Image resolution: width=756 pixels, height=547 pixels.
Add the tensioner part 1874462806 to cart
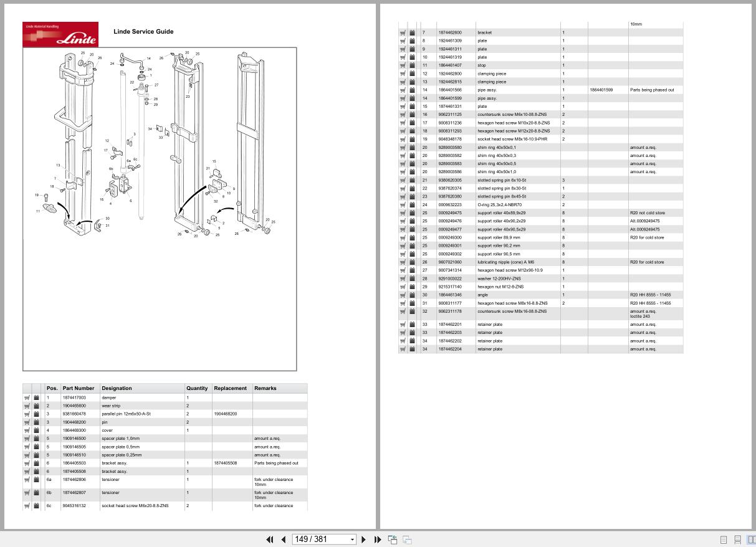(27, 480)
